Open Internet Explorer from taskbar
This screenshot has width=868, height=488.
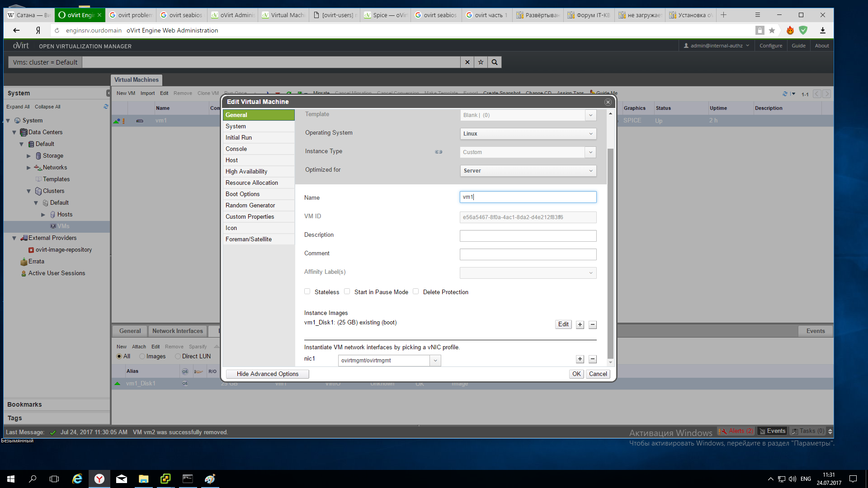(x=77, y=479)
